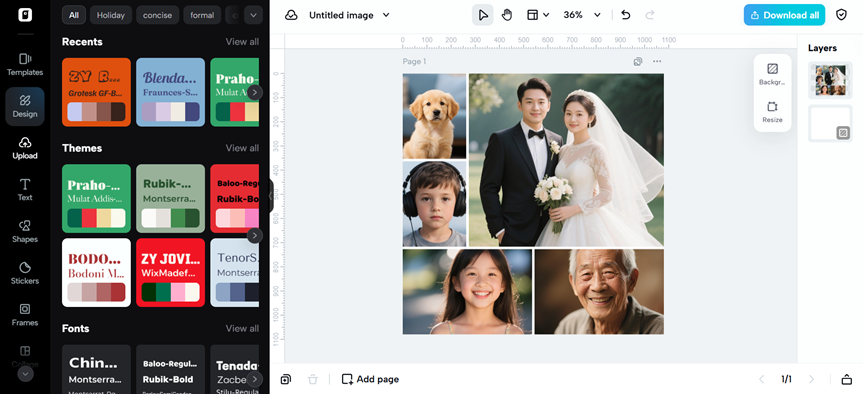Go to previous page arrow
The height and width of the screenshot is (394, 863).
[762, 379]
